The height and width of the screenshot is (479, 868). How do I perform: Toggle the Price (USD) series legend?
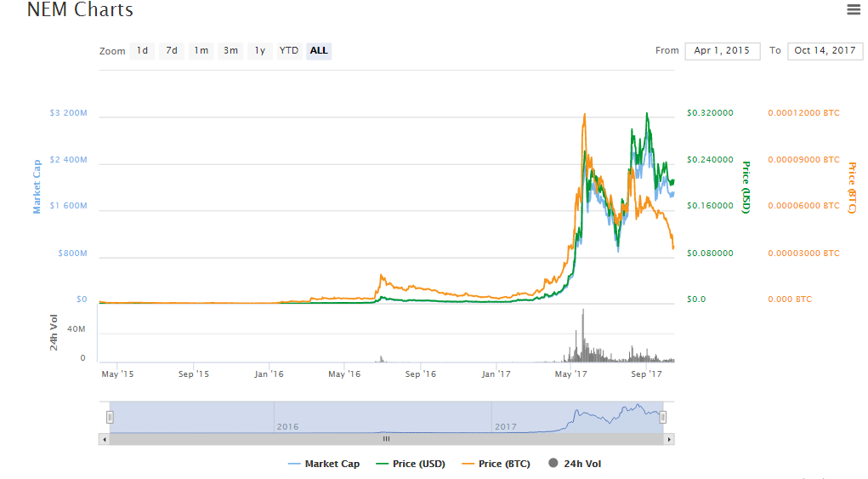411,464
